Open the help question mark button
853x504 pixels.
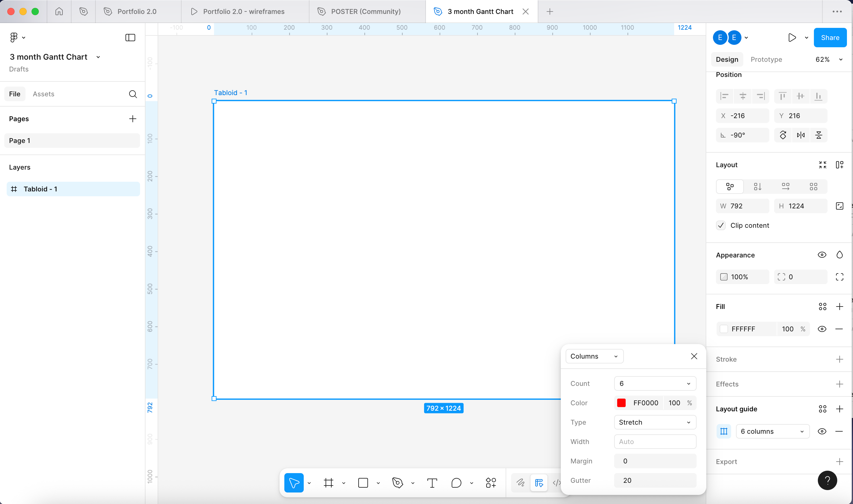827,480
